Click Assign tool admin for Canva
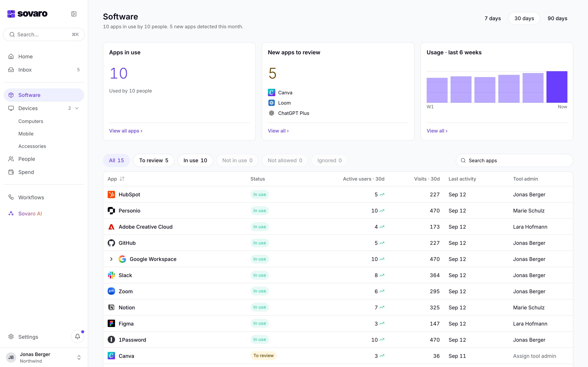This screenshot has height=367, width=588. 534,356
